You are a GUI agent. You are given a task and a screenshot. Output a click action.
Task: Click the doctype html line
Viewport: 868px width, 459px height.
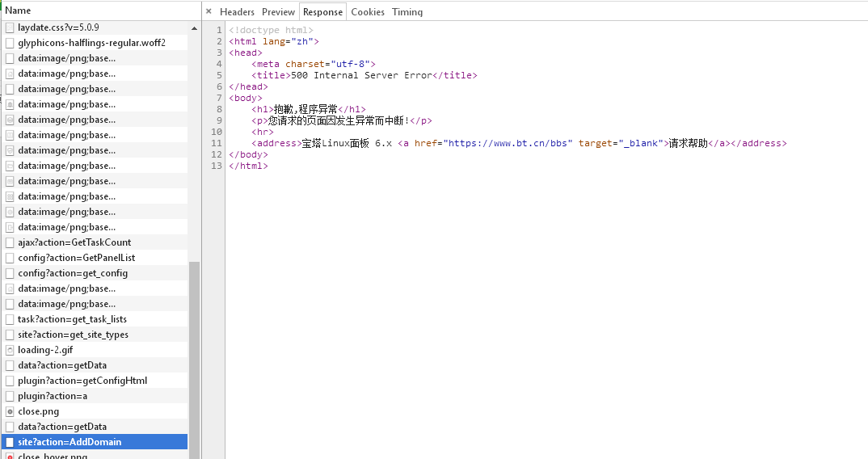271,30
